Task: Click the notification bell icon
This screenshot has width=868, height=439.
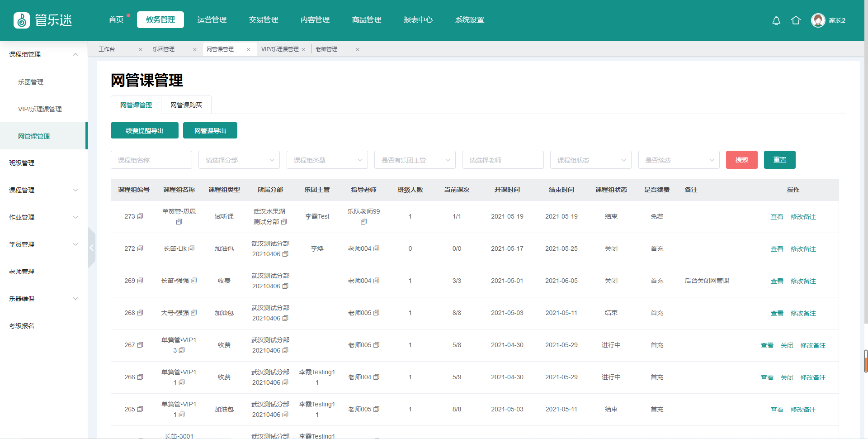Action: point(776,20)
